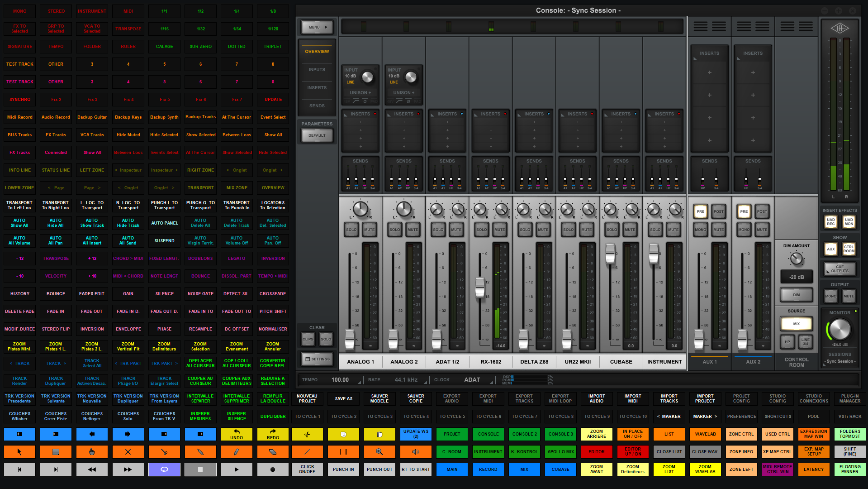Select the orange hand tool icon
Image resolution: width=868 pixels, height=489 pixels.
point(92,452)
